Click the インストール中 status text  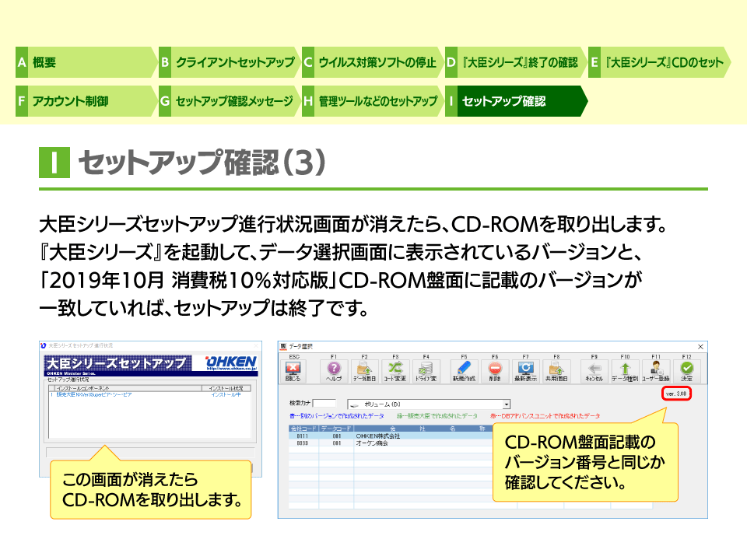(x=226, y=395)
